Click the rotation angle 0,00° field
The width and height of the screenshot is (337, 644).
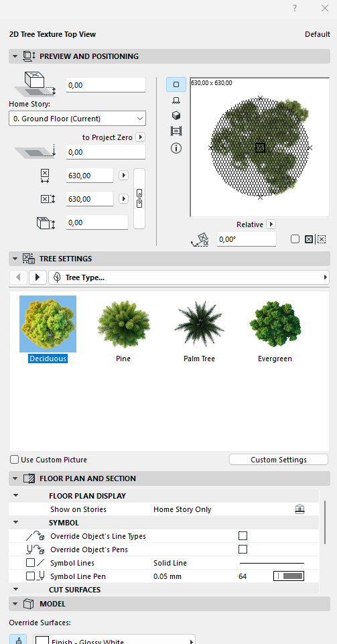click(x=247, y=239)
